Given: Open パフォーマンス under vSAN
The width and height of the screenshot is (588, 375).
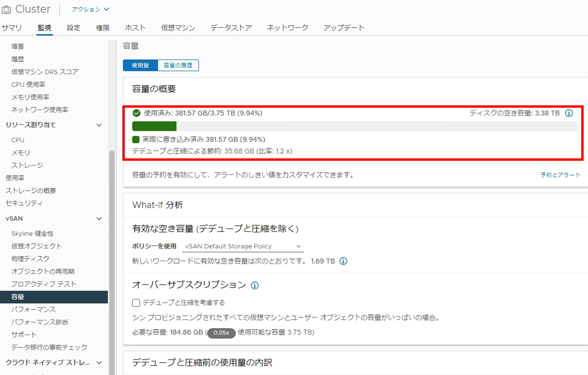Looking at the screenshot, I should [x=33, y=310].
